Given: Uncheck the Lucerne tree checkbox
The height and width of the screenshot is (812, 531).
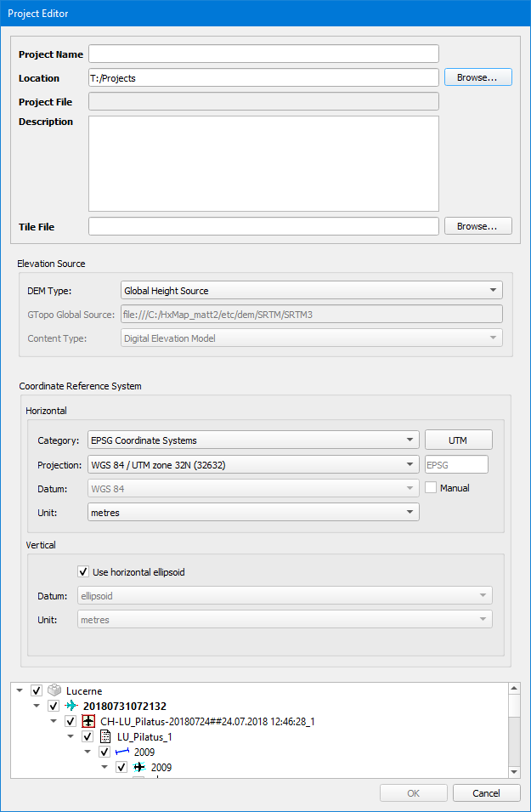Looking at the screenshot, I should tap(37, 690).
